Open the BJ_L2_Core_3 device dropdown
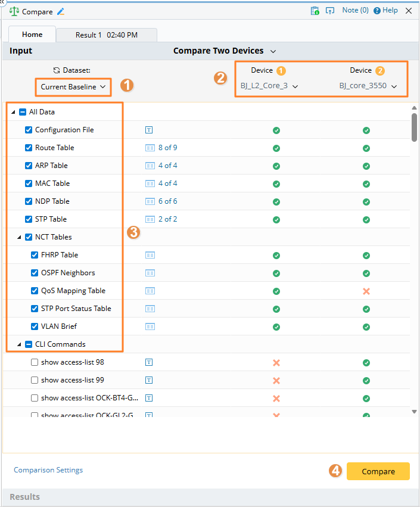The image size is (420, 507). (269, 86)
